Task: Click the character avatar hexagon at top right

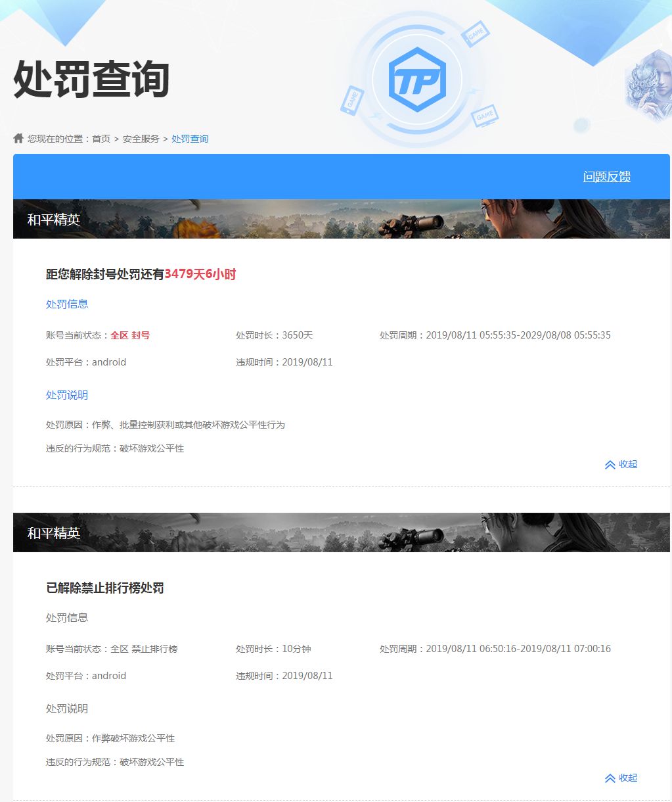Action: [648, 85]
